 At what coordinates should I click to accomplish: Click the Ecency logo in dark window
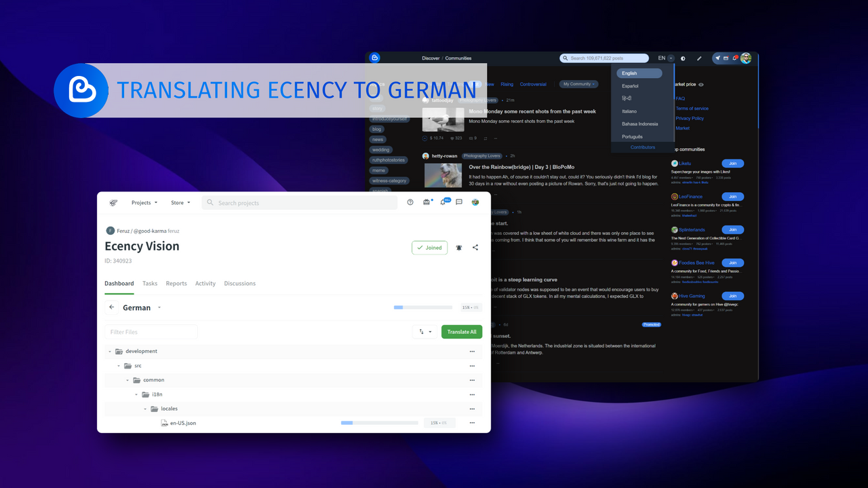(374, 58)
